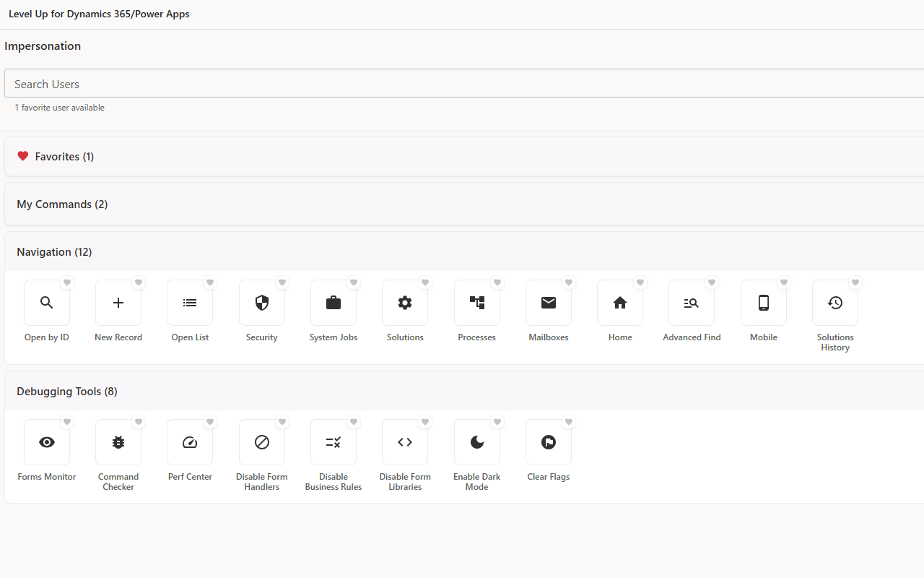Expand the My Commands (2) section
924x578 pixels.
point(464,204)
